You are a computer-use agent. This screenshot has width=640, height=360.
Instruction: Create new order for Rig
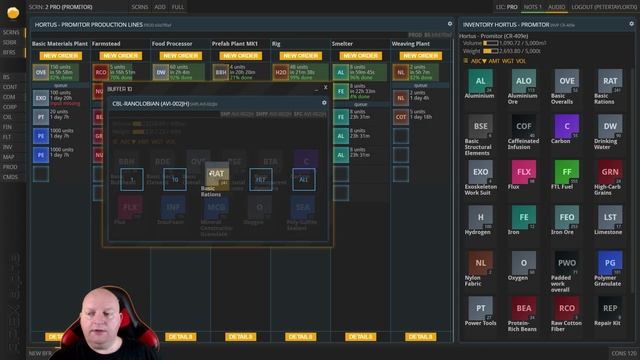(x=301, y=56)
